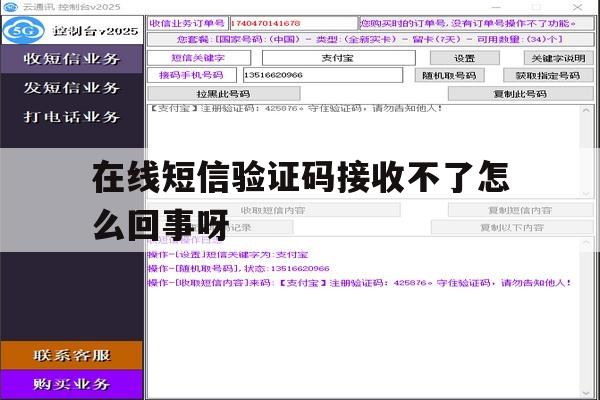This screenshot has width=600, height=400.
Task: Click 复制短信内容 button
Action: [x=520, y=210]
